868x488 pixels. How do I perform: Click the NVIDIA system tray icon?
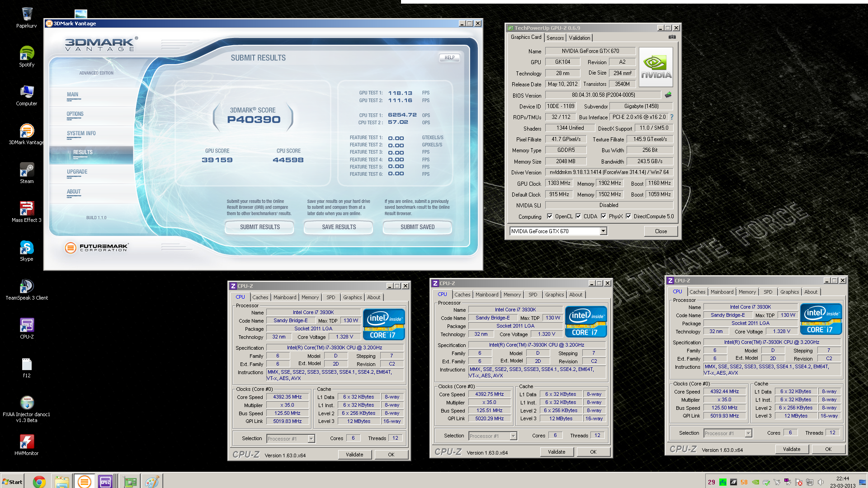click(755, 482)
